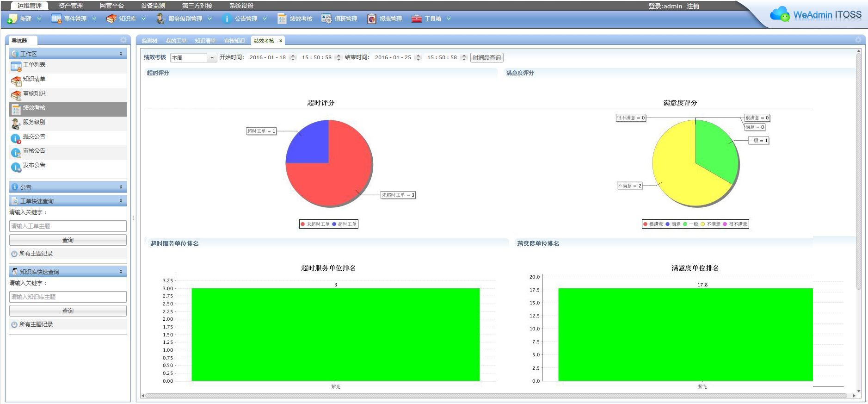Open 事件管理 toolbar icon
Screen dimensions: 868x404
(x=56, y=19)
